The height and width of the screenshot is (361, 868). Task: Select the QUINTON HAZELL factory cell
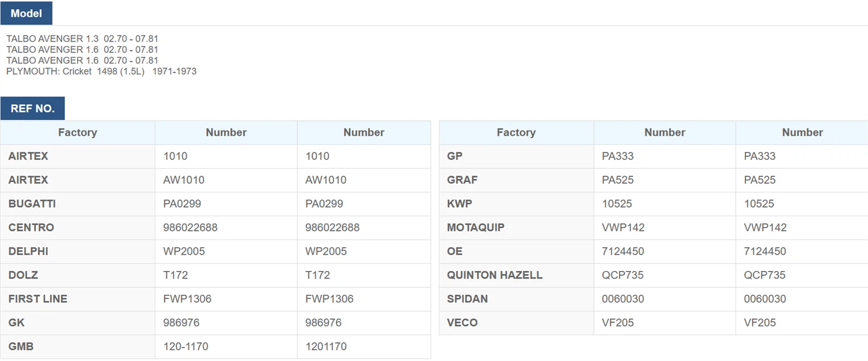coord(495,275)
